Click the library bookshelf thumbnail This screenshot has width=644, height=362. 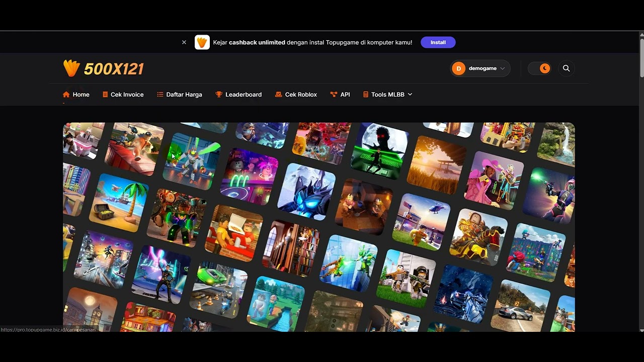[291, 248]
